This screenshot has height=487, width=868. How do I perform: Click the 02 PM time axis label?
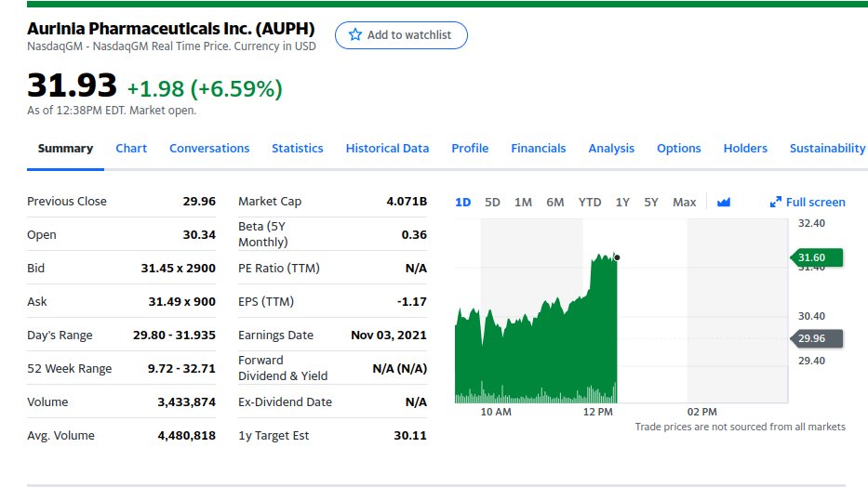pyautogui.click(x=701, y=412)
